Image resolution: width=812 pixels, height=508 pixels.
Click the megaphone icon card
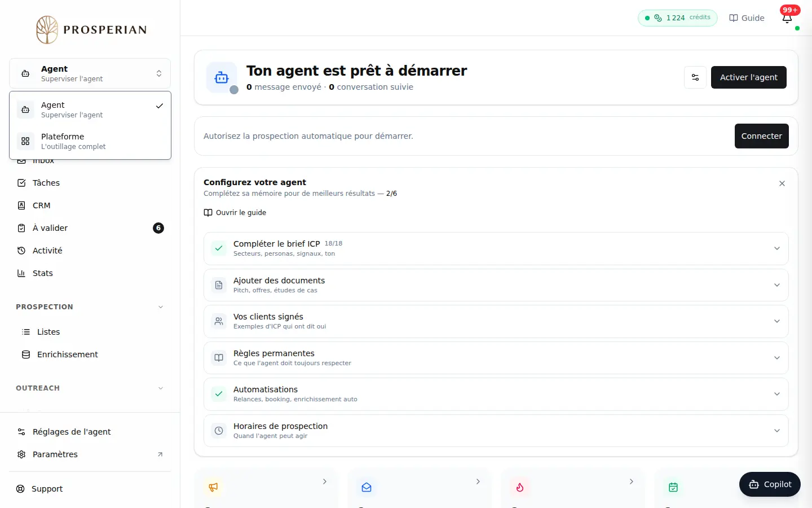tap(266, 488)
